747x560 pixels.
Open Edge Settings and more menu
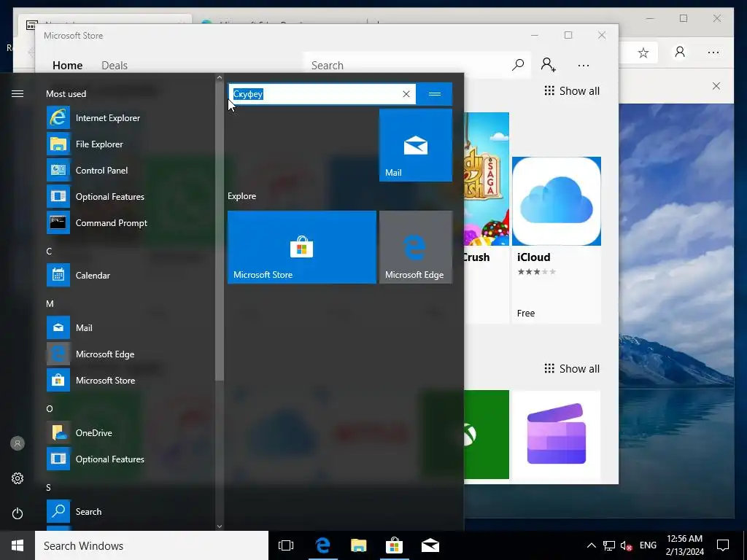713,52
